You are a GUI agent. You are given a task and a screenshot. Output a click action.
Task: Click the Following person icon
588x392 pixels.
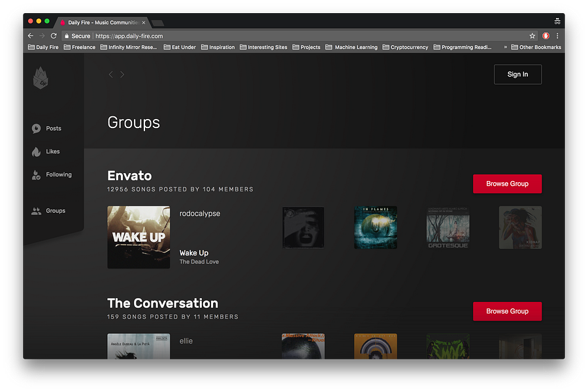tap(36, 175)
